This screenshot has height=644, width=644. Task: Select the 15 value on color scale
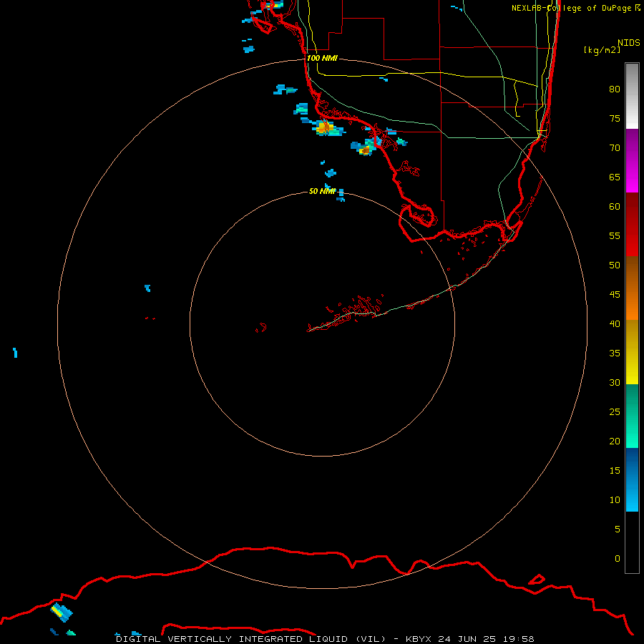click(615, 471)
